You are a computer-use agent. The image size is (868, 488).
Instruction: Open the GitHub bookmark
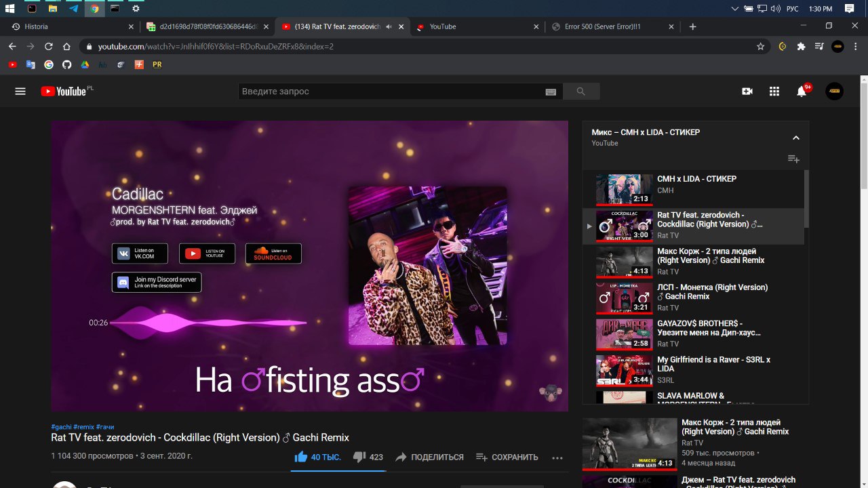coord(66,65)
